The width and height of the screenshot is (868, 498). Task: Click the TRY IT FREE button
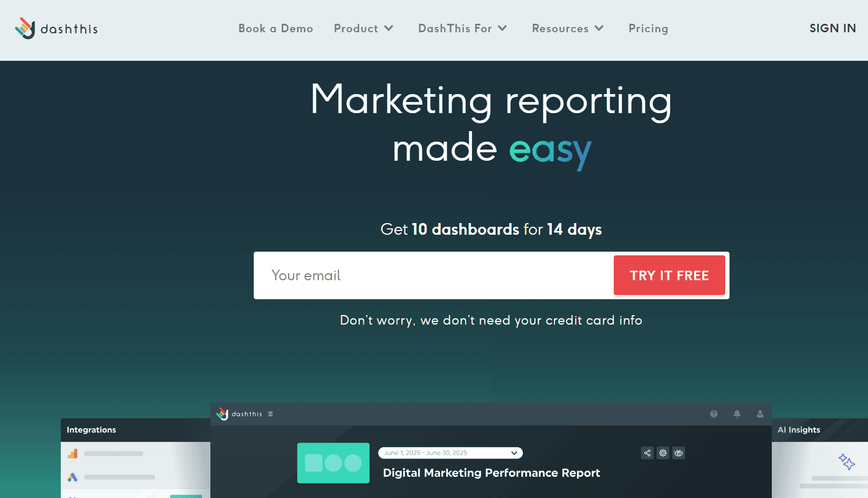669,275
